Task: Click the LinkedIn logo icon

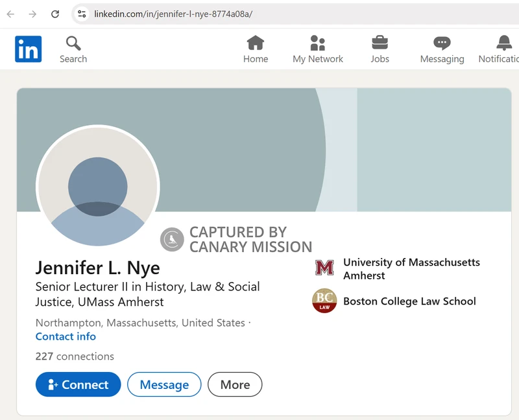Action: pyautogui.click(x=29, y=49)
